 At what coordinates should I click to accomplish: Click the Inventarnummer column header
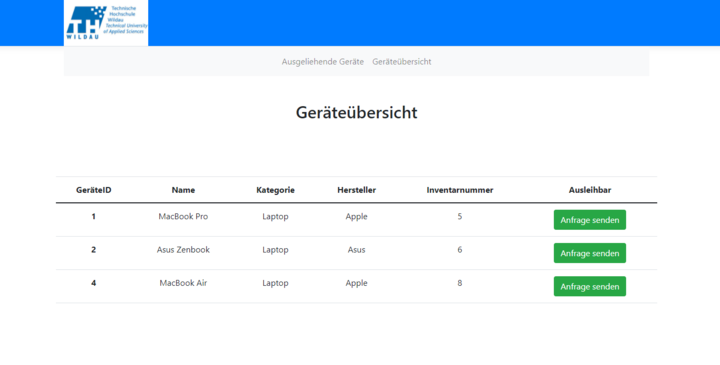pyautogui.click(x=460, y=190)
